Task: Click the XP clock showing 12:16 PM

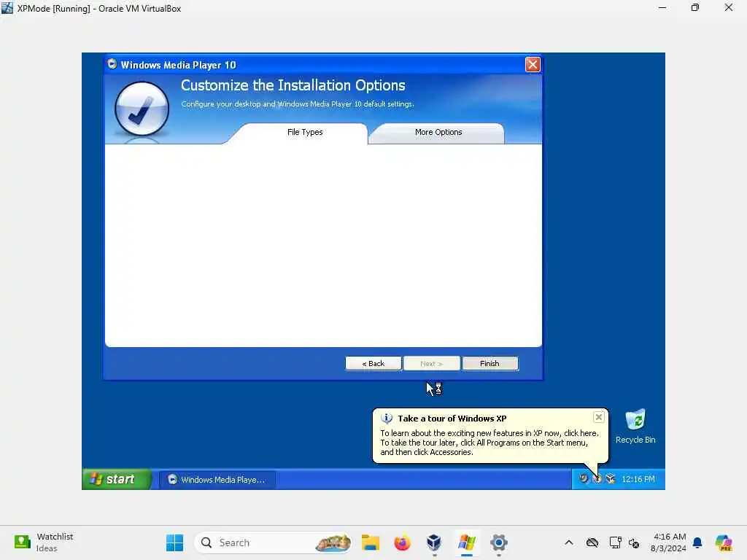Action: (x=638, y=479)
